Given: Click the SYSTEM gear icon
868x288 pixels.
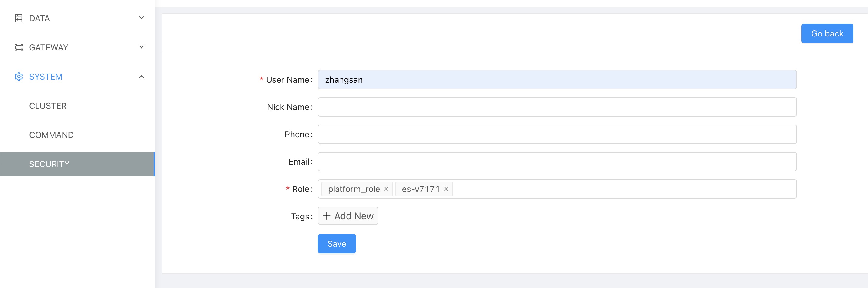Looking at the screenshot, I should (19, 77).
